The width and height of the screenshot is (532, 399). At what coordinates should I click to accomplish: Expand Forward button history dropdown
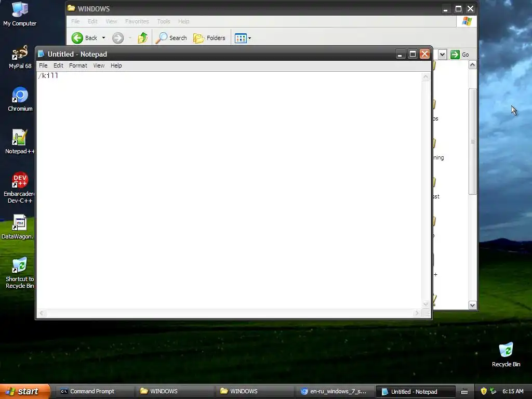130,38
